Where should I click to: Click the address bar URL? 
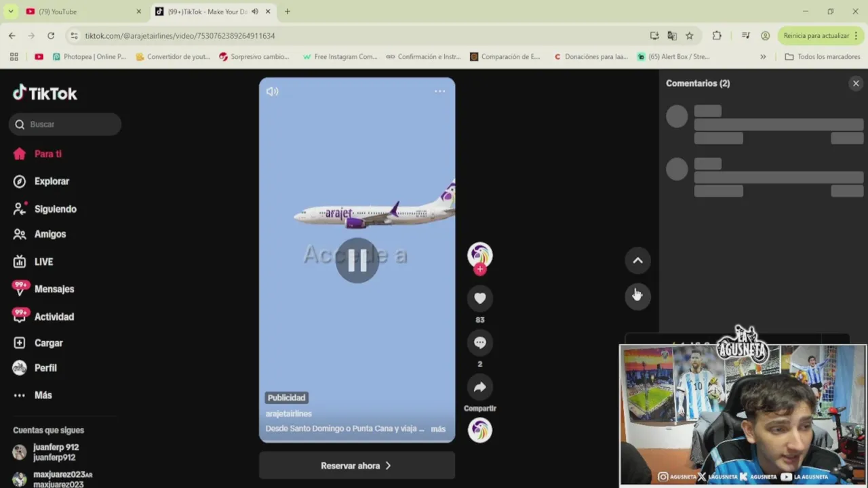180,36
